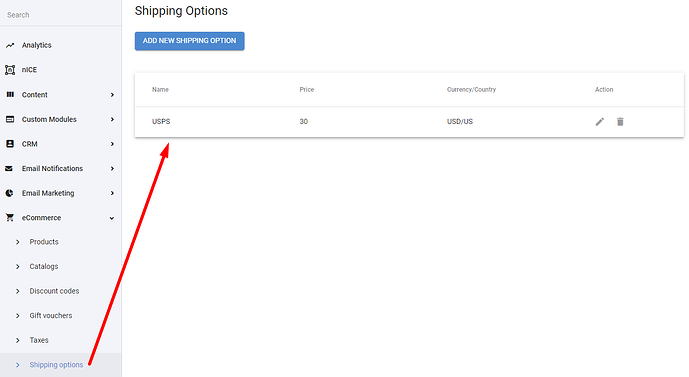The width and height of the screenshot is (689, 377).
Task: Focus the sidebar Search field
Action: pos(61,14)
